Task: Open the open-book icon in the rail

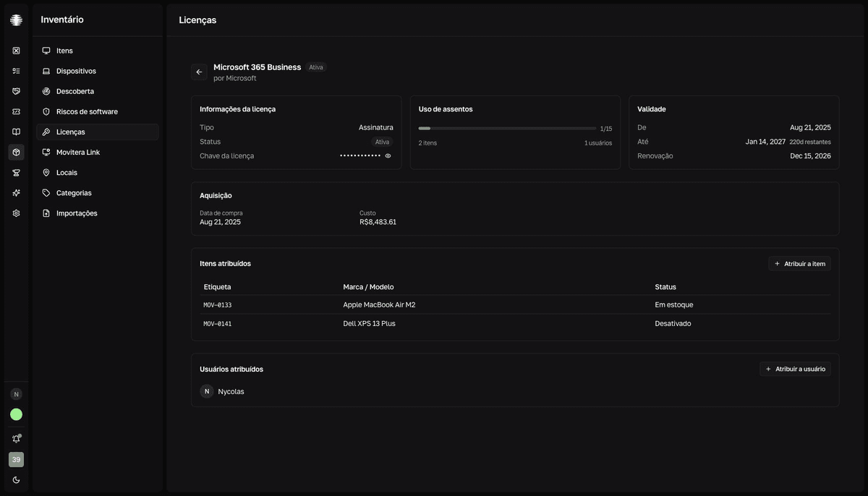Action: [16, 132]
